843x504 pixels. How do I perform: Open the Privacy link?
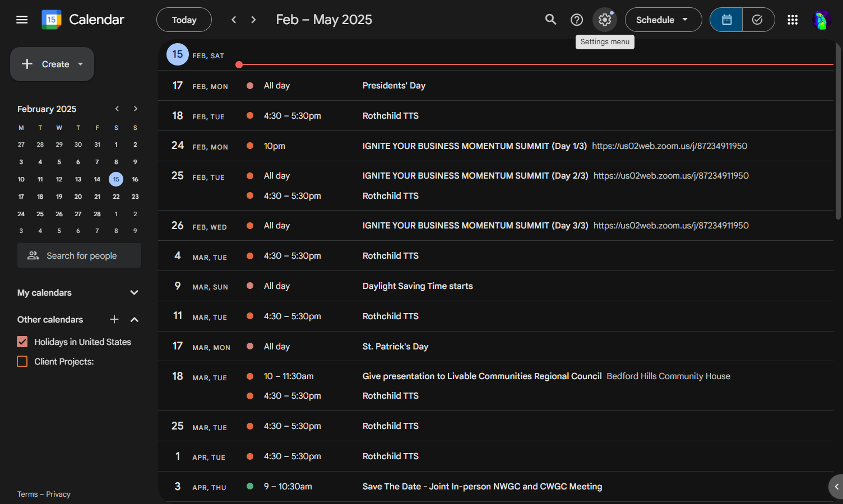pyautogui.click(x=58, y=494)
